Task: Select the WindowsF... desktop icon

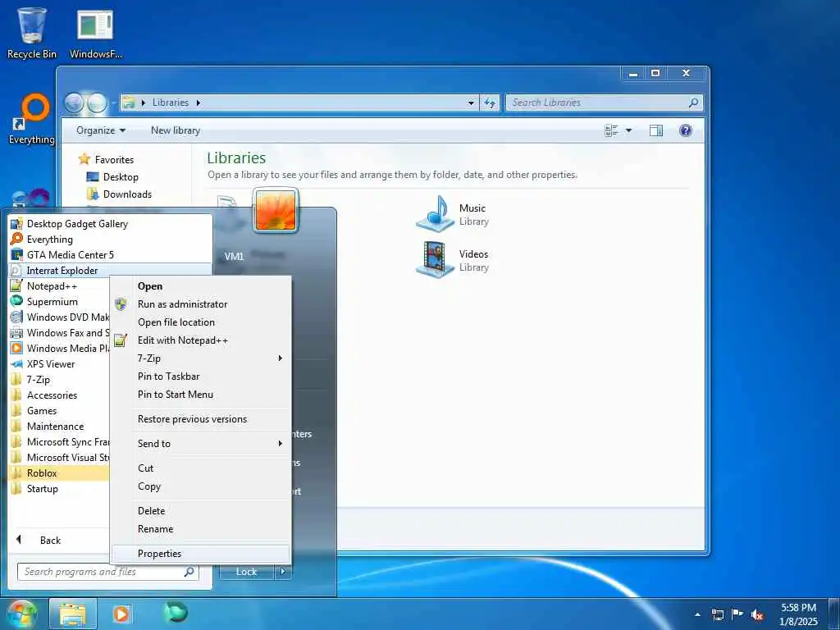Action: [95, 32]
